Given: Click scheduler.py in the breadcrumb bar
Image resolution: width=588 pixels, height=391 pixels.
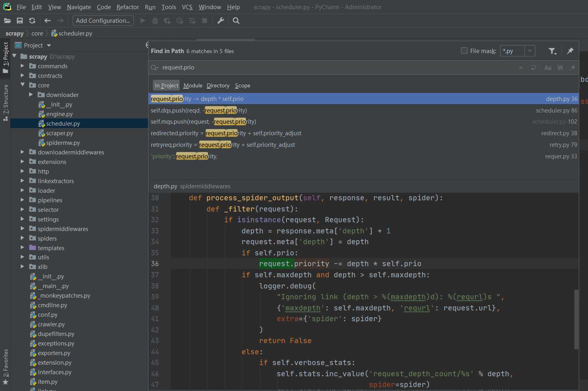Looking at the screenshot, I should [x=72, y=34].
